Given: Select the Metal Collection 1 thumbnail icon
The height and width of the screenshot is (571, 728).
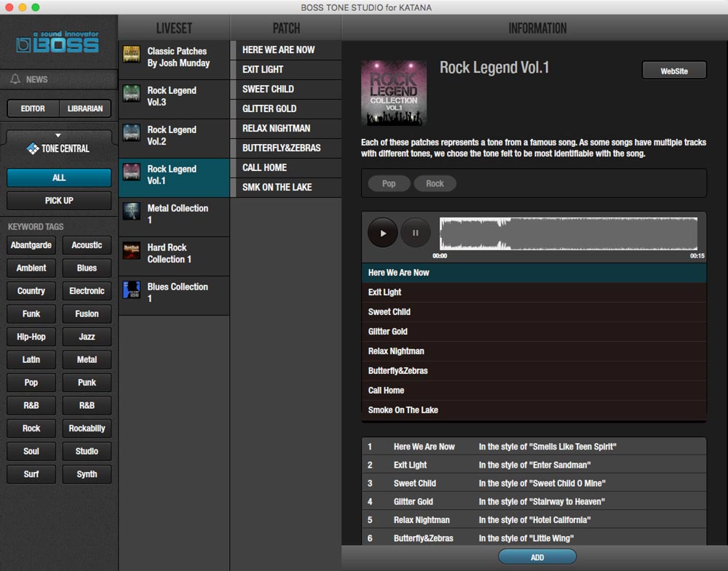Looking at the screenshot, I should tap(131, 211).
